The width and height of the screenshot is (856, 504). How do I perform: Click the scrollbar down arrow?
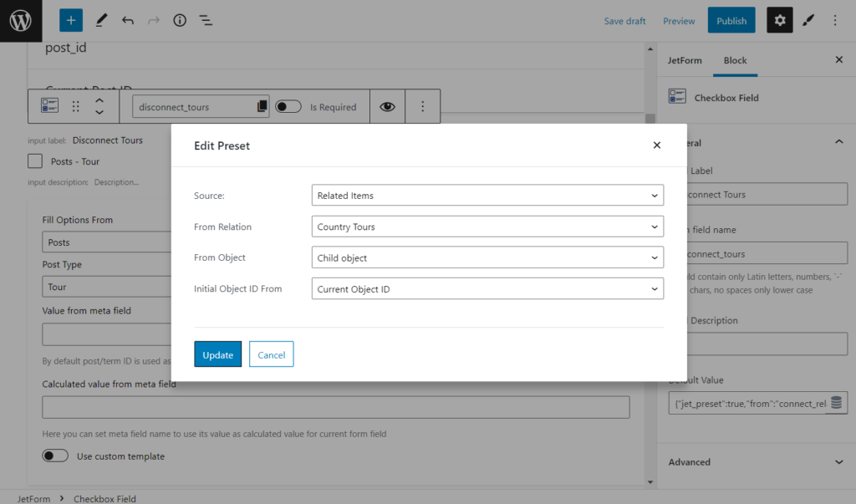650,481
